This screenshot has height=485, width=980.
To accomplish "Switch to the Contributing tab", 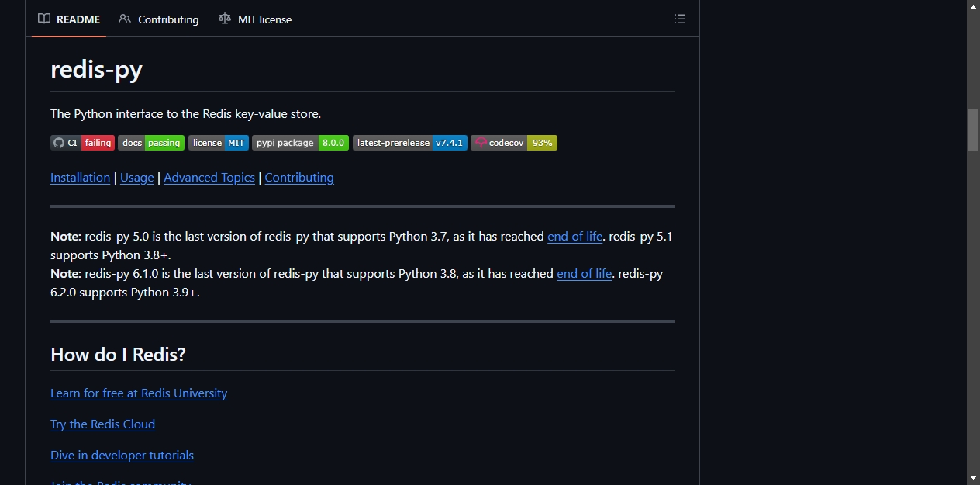I will [159, 19].
